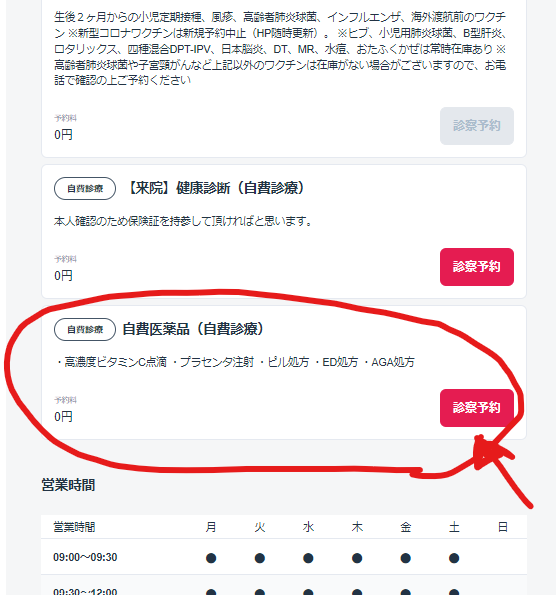Open the 自費医薬品（自費診療） title

coord(193,329)
